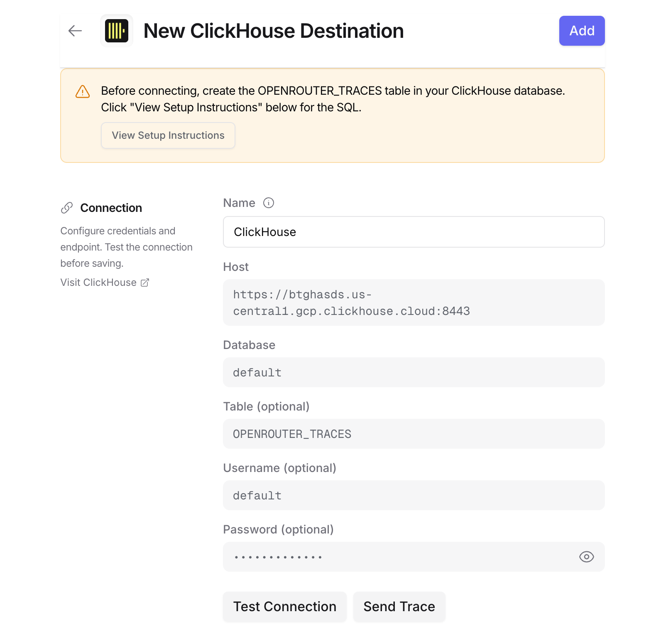Open the Name field info tooltip icon
Screen dimensions: 656x644
269,203
